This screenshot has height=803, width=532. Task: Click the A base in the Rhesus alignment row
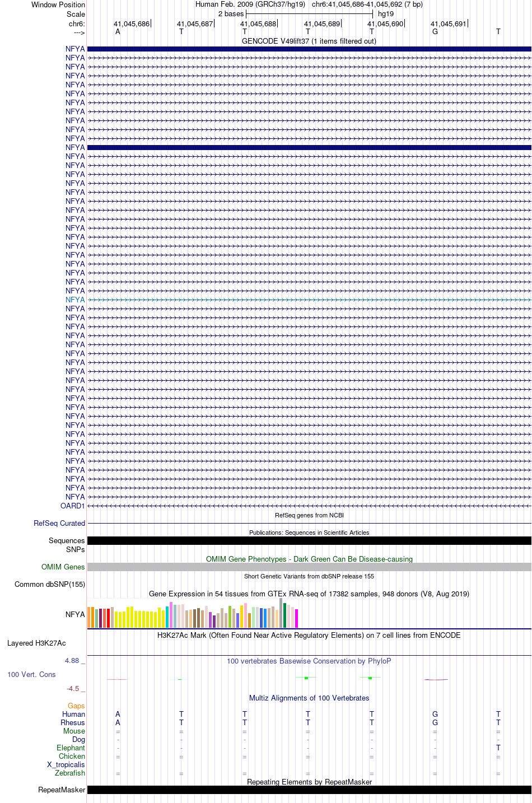tap(118, 722)
